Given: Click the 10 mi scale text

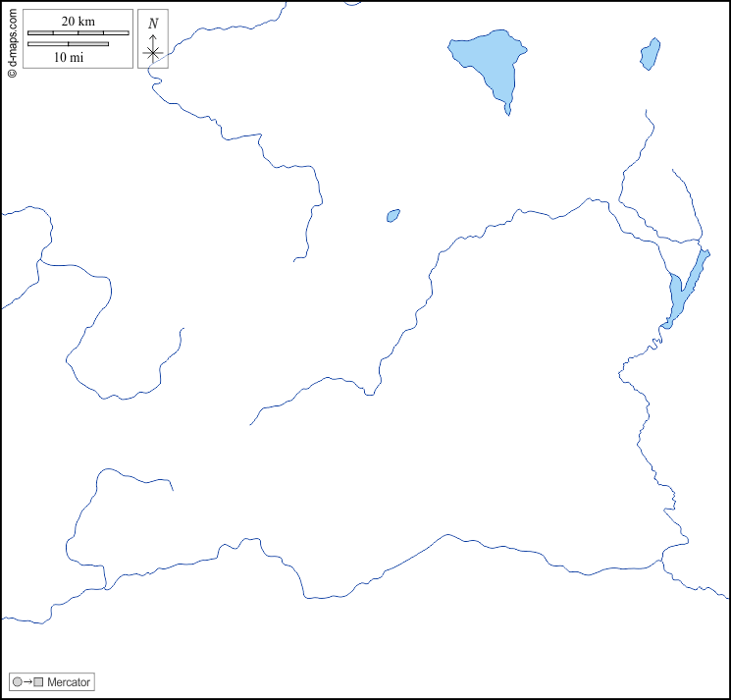Looking at the screenshot, I should (x=68, y=57).
